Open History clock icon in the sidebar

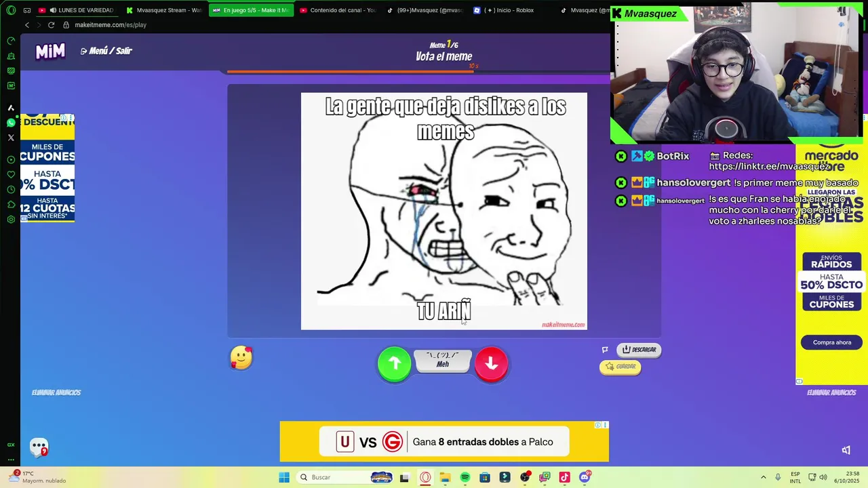(x=11, y=190)
